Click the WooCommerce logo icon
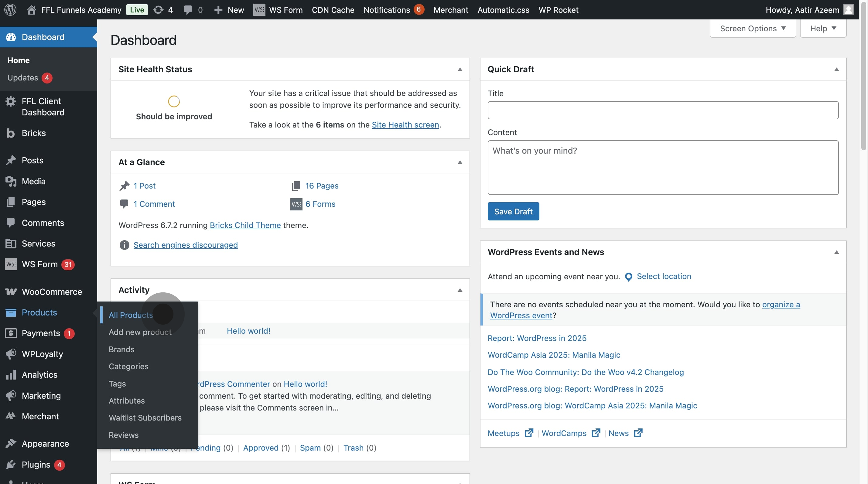The image size is (868, 484). click(x=11, y=292)
